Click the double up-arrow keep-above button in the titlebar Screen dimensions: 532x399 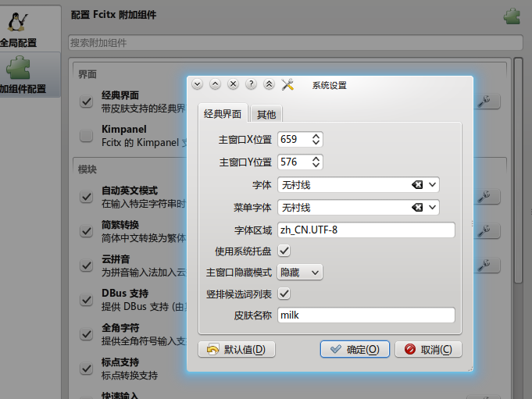269,84
